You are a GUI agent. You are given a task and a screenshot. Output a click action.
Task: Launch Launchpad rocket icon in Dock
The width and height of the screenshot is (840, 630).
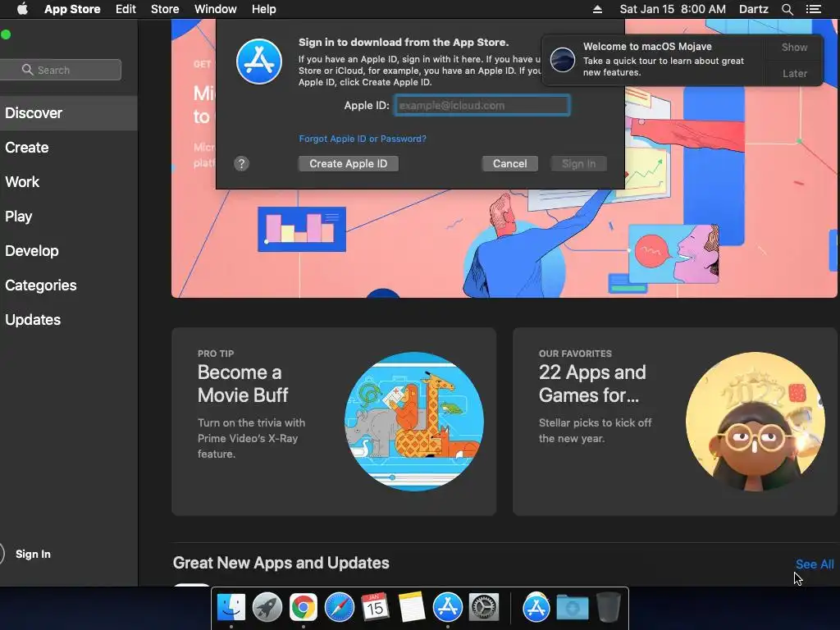(267, 607)
